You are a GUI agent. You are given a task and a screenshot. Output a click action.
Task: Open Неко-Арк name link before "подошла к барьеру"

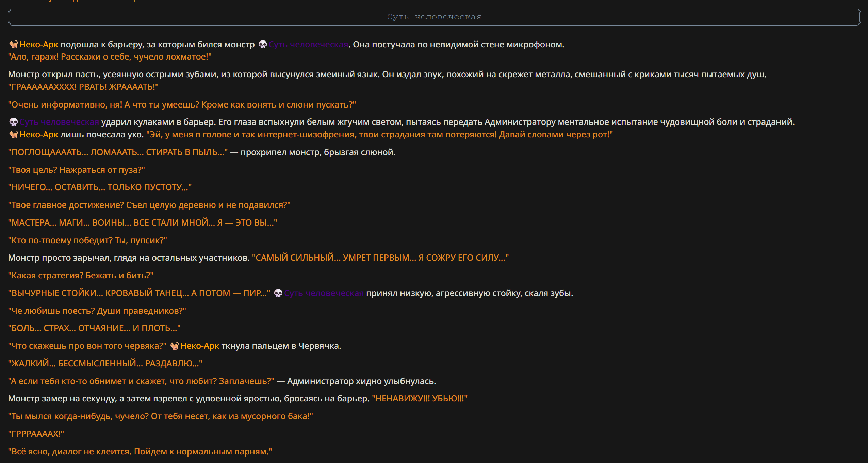[x=39, y=45]
